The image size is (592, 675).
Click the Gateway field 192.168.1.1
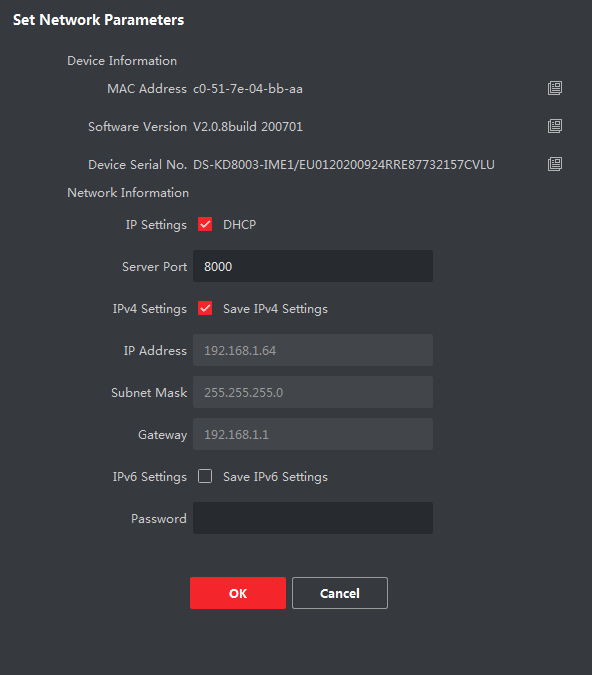313,434
